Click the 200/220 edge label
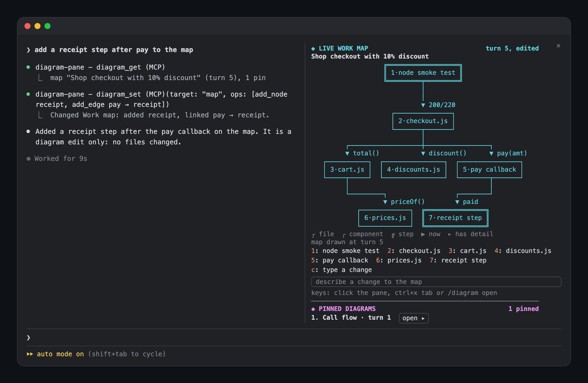 [442, 105]
